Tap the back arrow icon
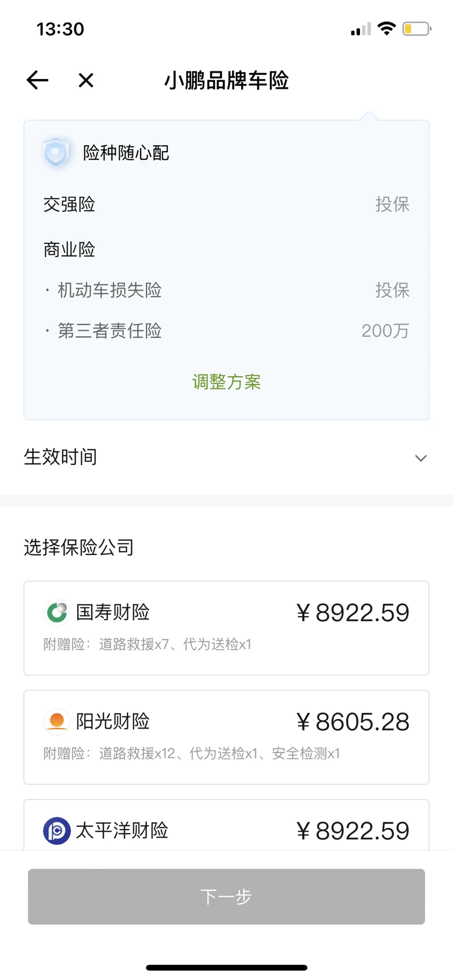Viewport: 453px width, 980px height. coord(37,80)
